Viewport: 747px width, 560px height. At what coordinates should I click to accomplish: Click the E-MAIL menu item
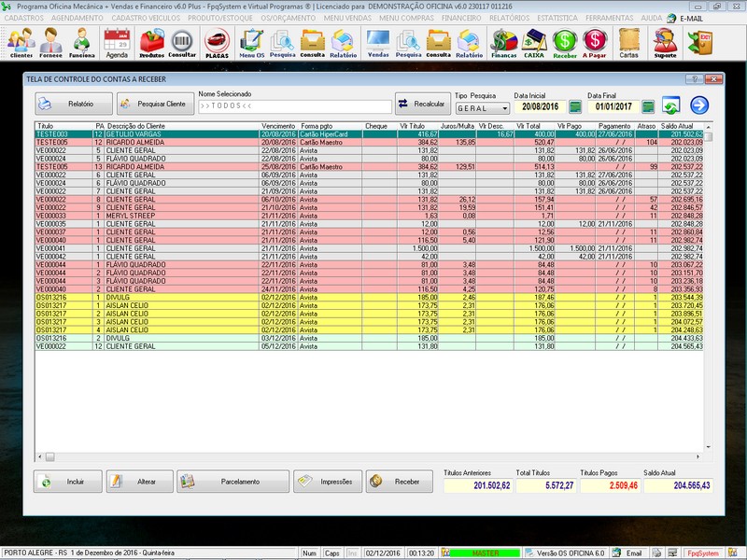691,19
